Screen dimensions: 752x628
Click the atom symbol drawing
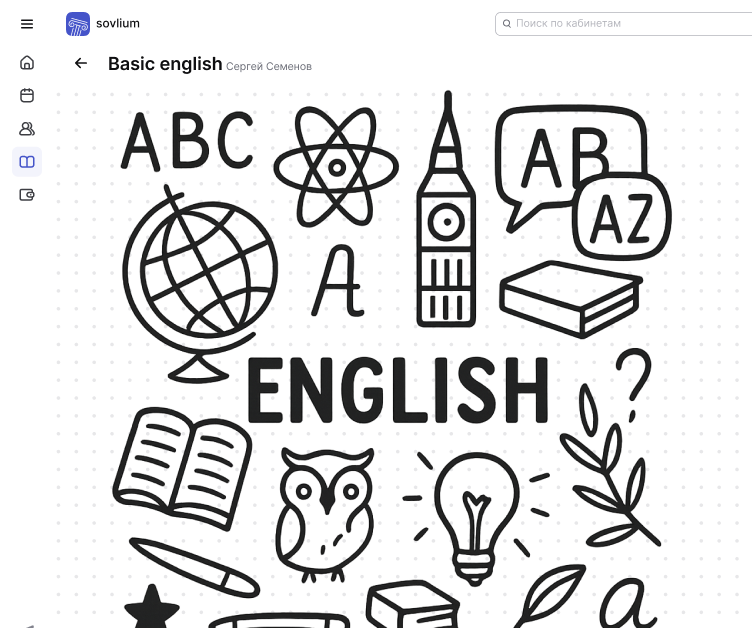pos(336,167)
